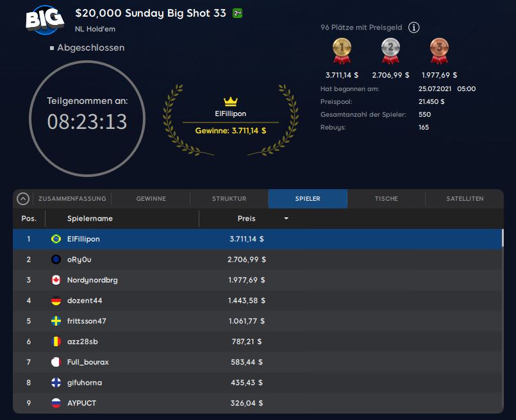Open the Struktur tab
This screenshot has height=420, width=516.
pos(229,199)
